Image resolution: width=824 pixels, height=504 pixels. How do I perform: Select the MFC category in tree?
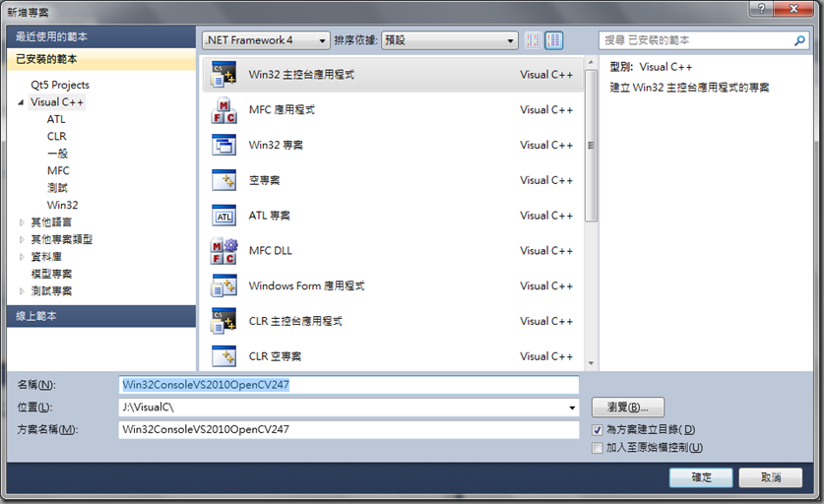click(58, 171)
